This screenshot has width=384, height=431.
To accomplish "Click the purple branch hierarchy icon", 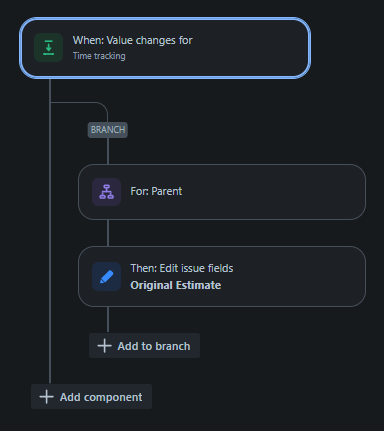I will pyautogui.click(x=107, y=192).
